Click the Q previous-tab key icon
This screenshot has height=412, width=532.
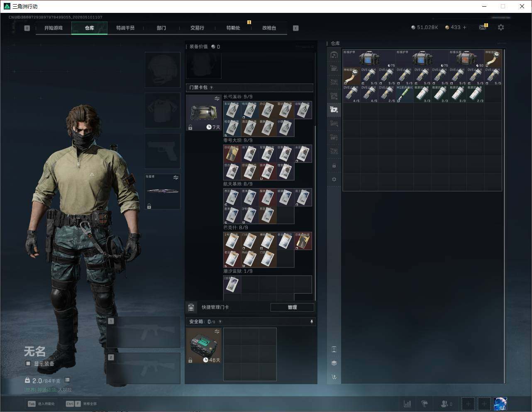(27, 28)
